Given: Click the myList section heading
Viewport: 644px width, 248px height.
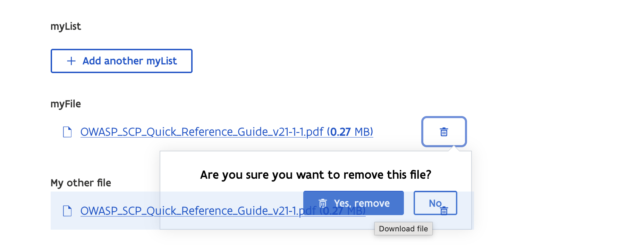Looking at the screenshot, I should click(66, 26).
